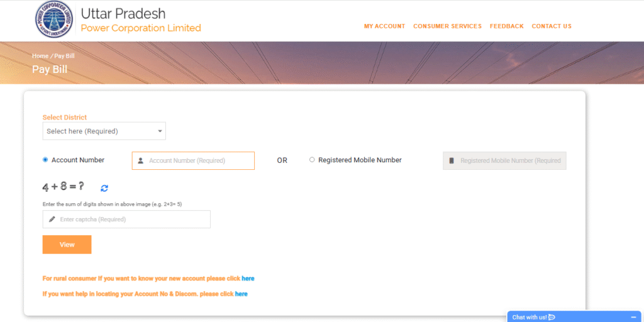Click the pencil icon in captcha field
The width and height of the screenshot is (644, 322).
(52, 219)
